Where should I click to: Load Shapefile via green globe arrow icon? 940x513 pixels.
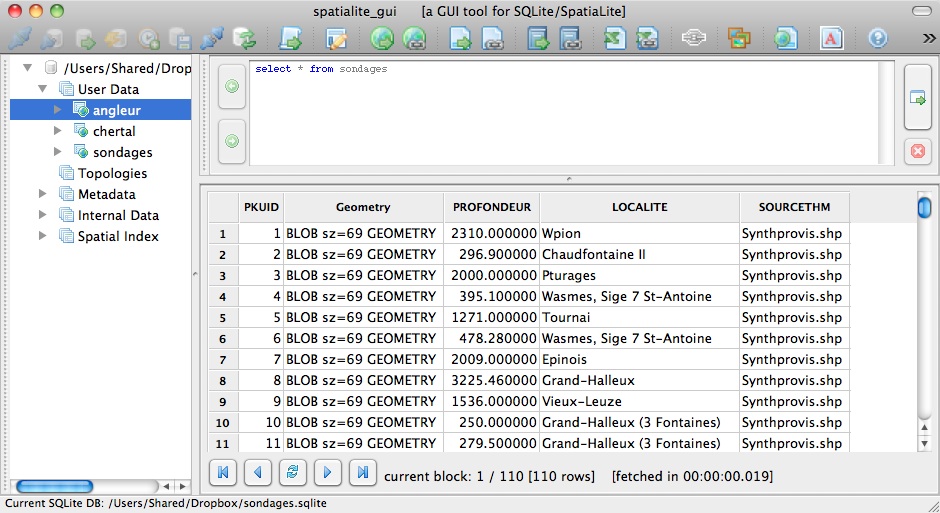[382, 39]
